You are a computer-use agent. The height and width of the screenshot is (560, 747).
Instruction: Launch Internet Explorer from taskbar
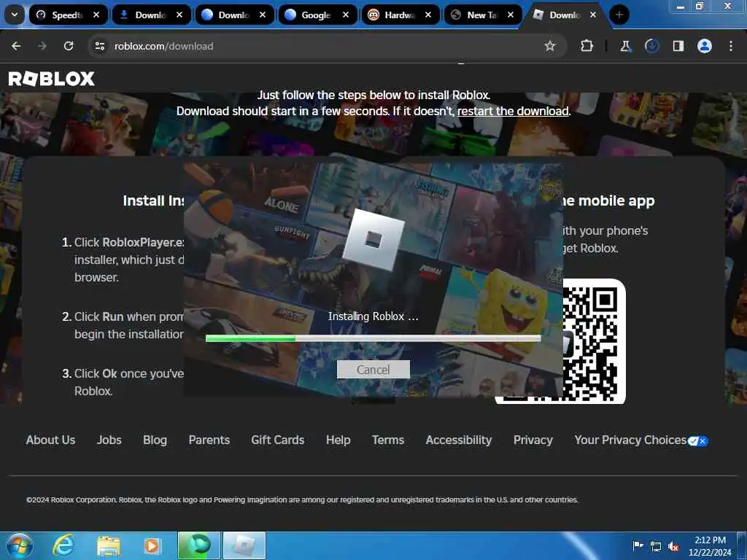click(x=63, y=545)
